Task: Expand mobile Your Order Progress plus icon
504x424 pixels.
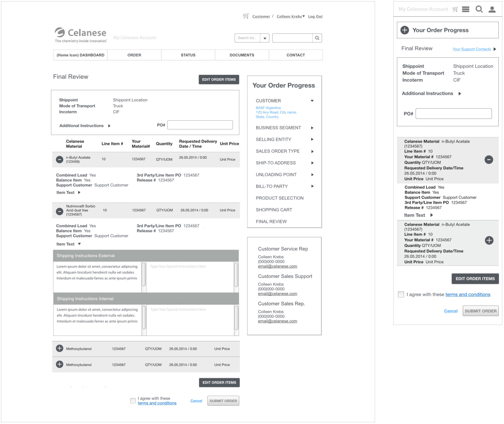Action: click(x=404, y=30)
